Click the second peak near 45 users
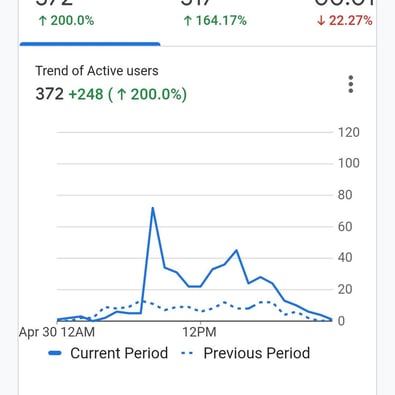 point(236,250)
